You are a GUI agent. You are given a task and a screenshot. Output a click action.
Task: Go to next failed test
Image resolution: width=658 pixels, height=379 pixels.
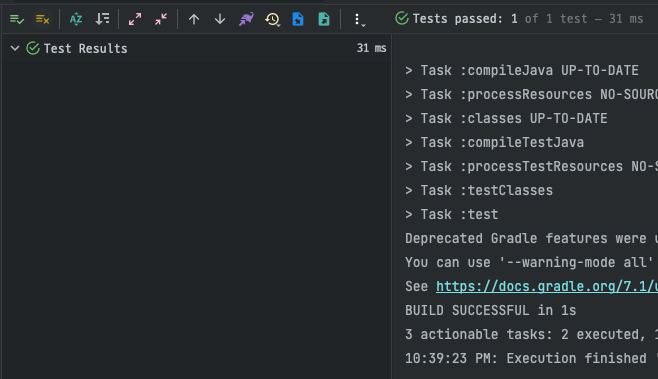click(220, 19)
